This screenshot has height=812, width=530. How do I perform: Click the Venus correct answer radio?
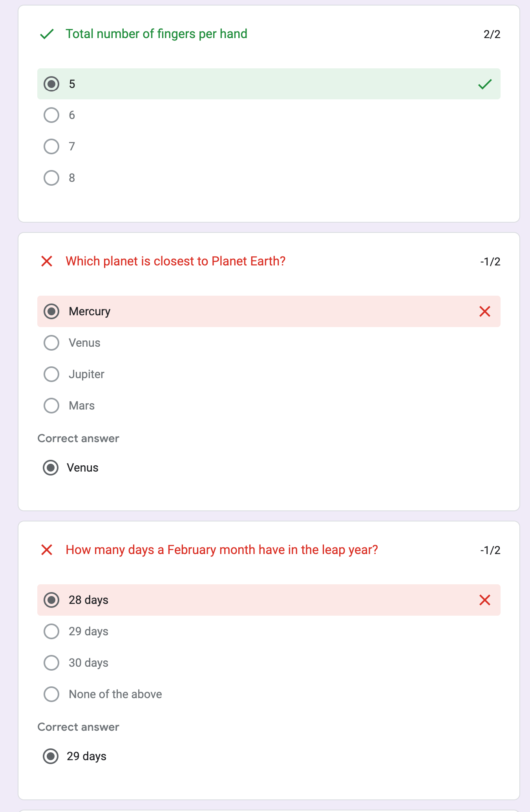[51, 468]
